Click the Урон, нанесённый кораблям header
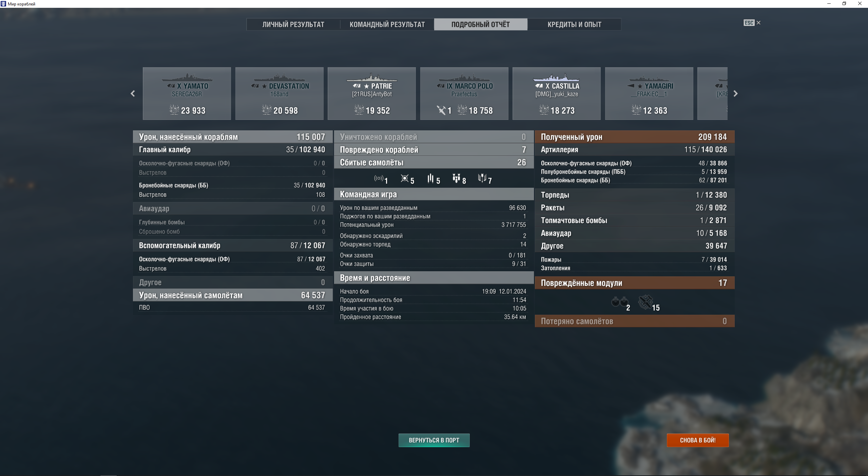The image size is (868, 476). click(232, 137)
